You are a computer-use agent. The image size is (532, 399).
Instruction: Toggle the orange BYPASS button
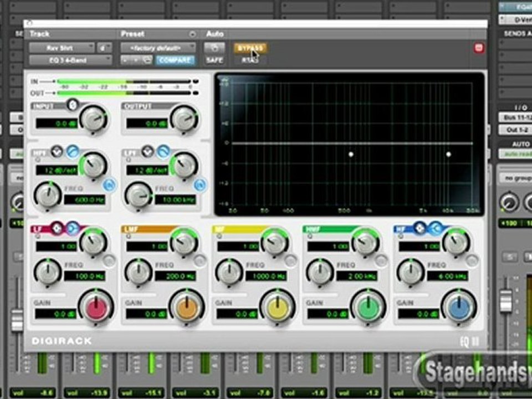pyautogui.click(x=250, y=48)
